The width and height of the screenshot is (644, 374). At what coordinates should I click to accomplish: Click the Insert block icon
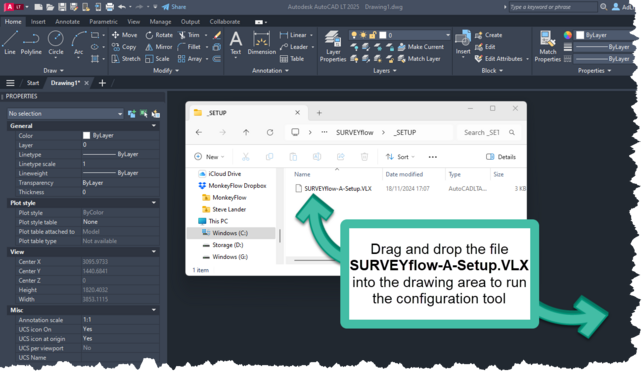(x=463, y=42)
